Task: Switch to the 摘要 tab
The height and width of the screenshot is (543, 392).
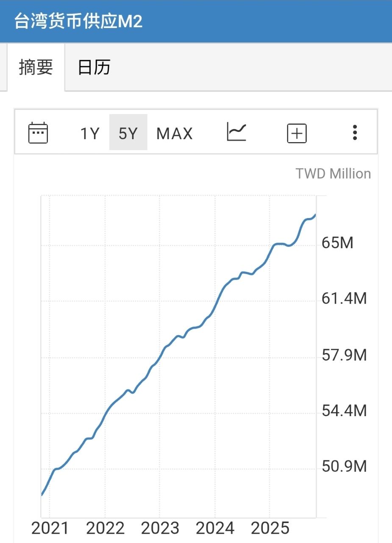Action: [x=36, y=67]
